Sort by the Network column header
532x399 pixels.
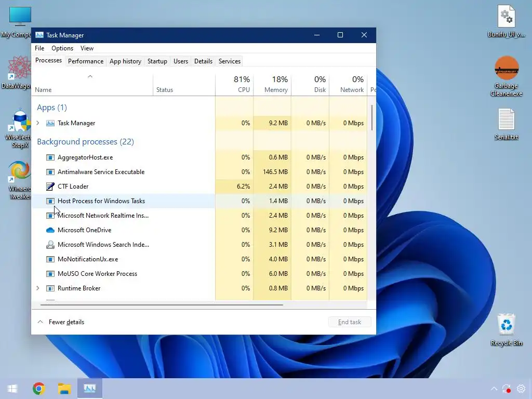[349, 84]
